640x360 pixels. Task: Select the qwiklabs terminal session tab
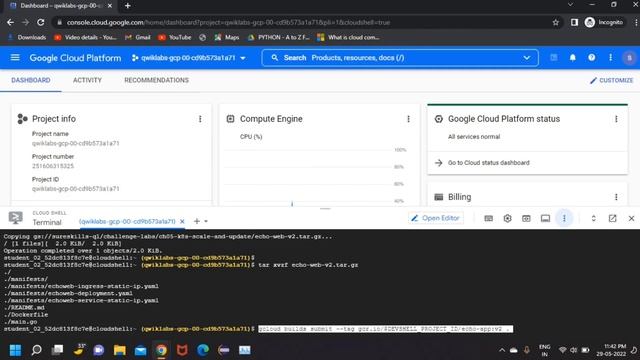tap(127, 221)
